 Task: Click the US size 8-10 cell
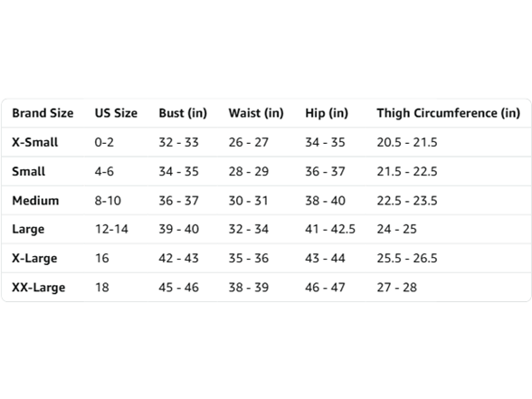coord(108,201)
